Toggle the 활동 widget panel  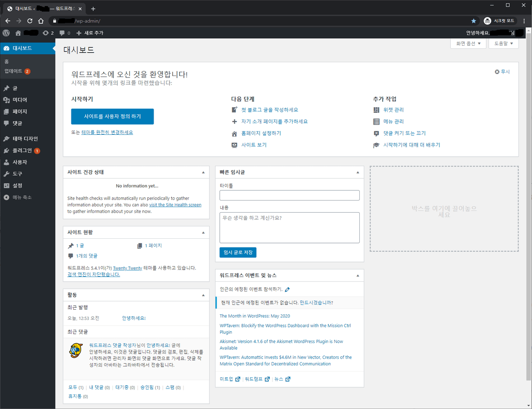pos(203,295)
